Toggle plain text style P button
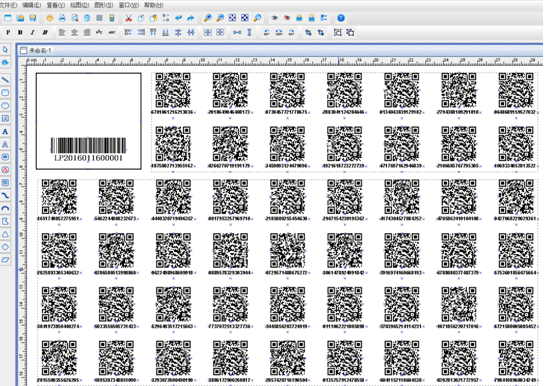 (x=8, y=32)
